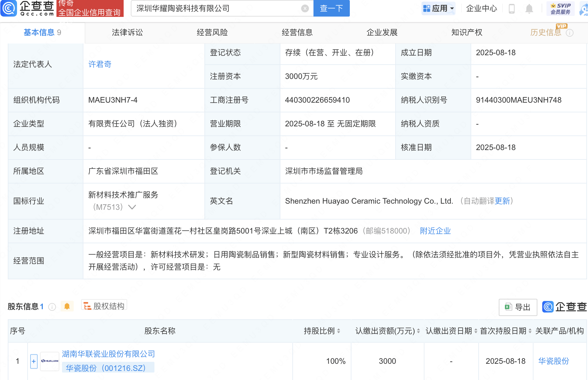Expand the 应用 dropdown menu
The width and height of the screenshot is (588, 380).
pos(438,8)
